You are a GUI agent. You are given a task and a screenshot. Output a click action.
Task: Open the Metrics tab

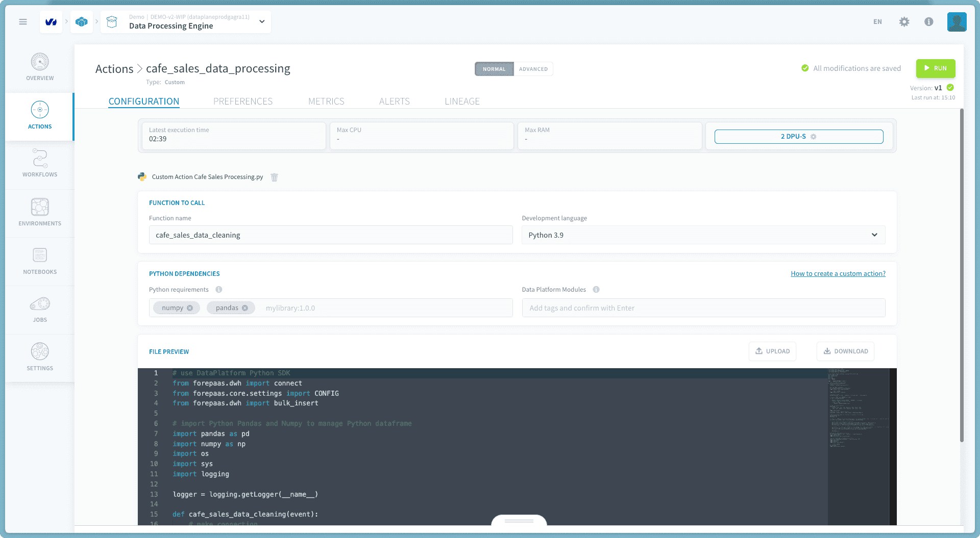326,101
